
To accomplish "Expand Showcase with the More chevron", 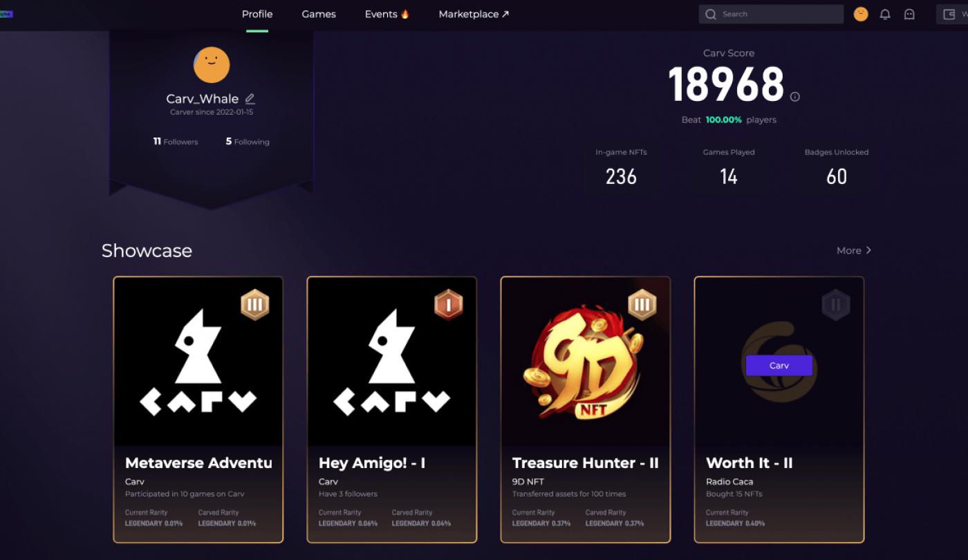I will click(x=854, y=250).
